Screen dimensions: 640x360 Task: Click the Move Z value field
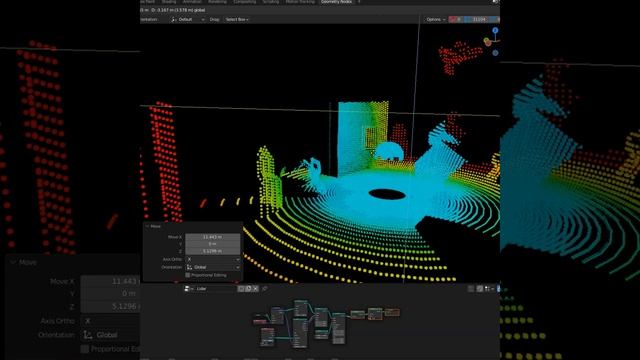(213, 251)
